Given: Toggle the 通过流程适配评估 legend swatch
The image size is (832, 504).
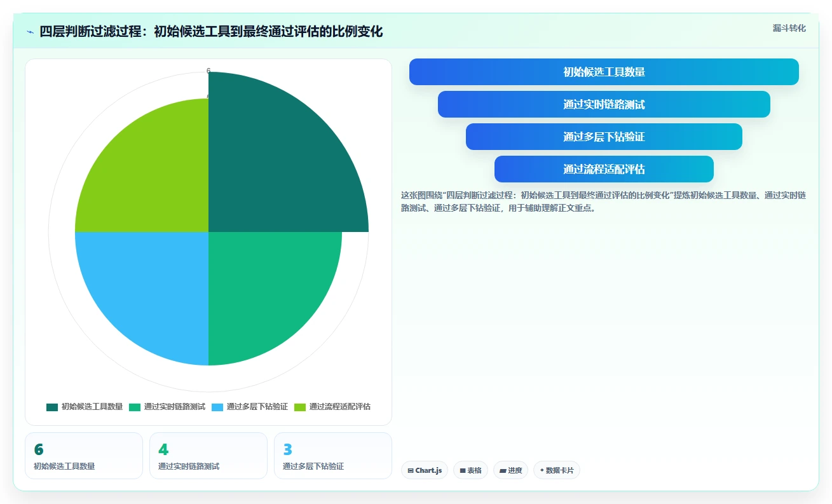Looking at the screenshot, I should click(300, 407).
